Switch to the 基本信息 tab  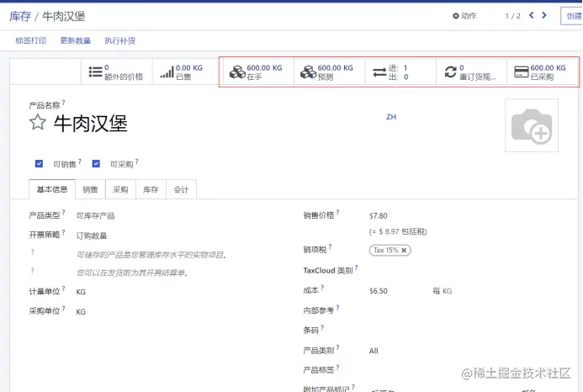(x=52, y=189)
